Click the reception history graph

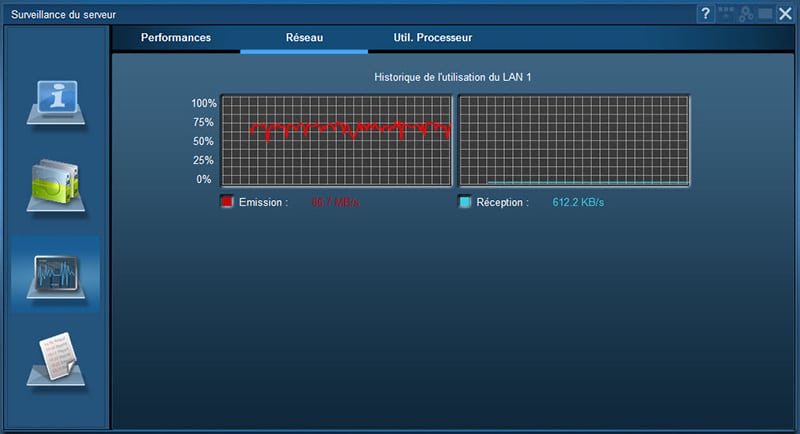[574, 140]
